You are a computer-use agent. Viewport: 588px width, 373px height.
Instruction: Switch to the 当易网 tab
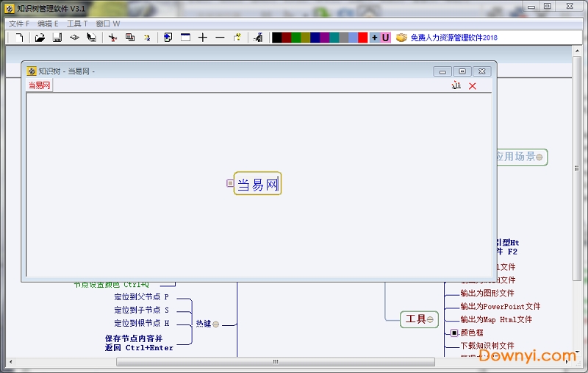coord(40,85)
